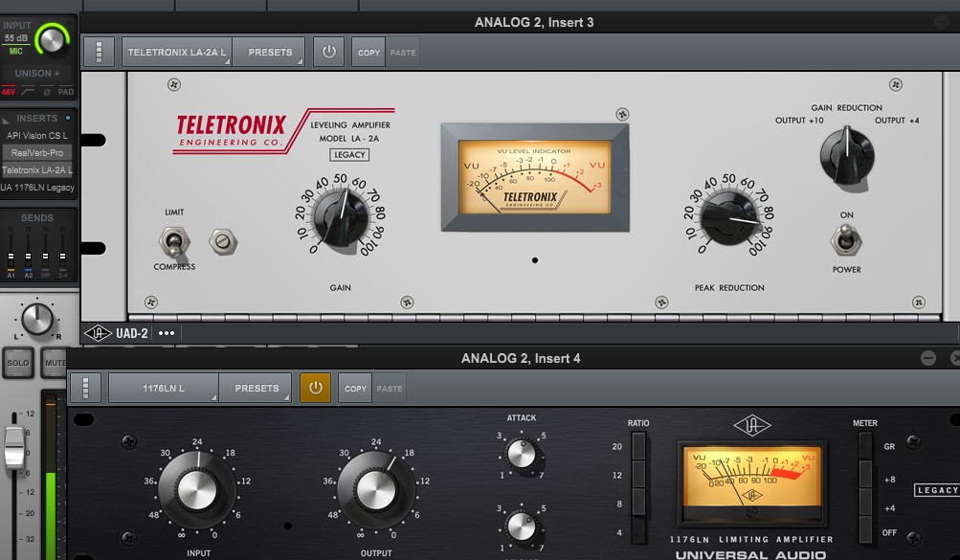Click the LA-2A window drag handle icon
Viewport: 960px width, 560px height.
(99, 52)
